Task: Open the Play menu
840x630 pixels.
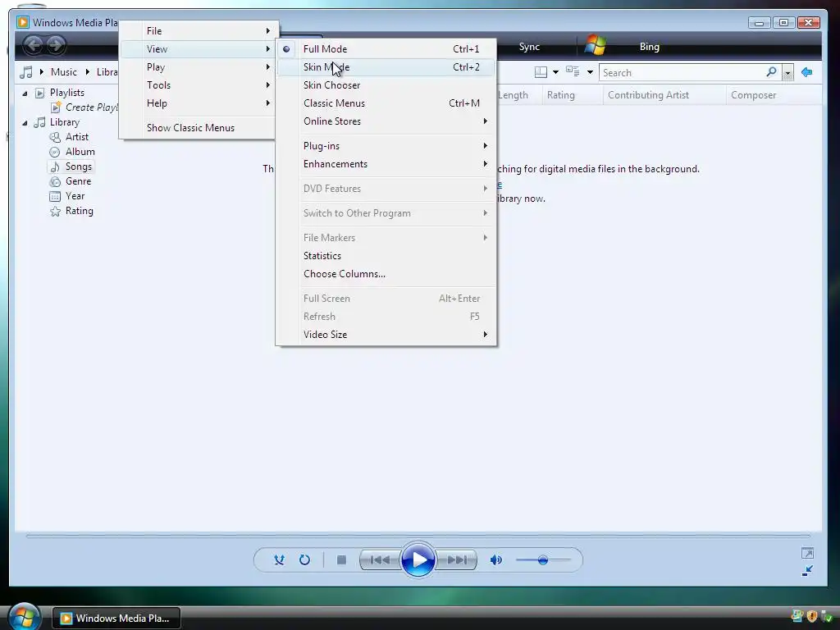Action: pos(197,67)
